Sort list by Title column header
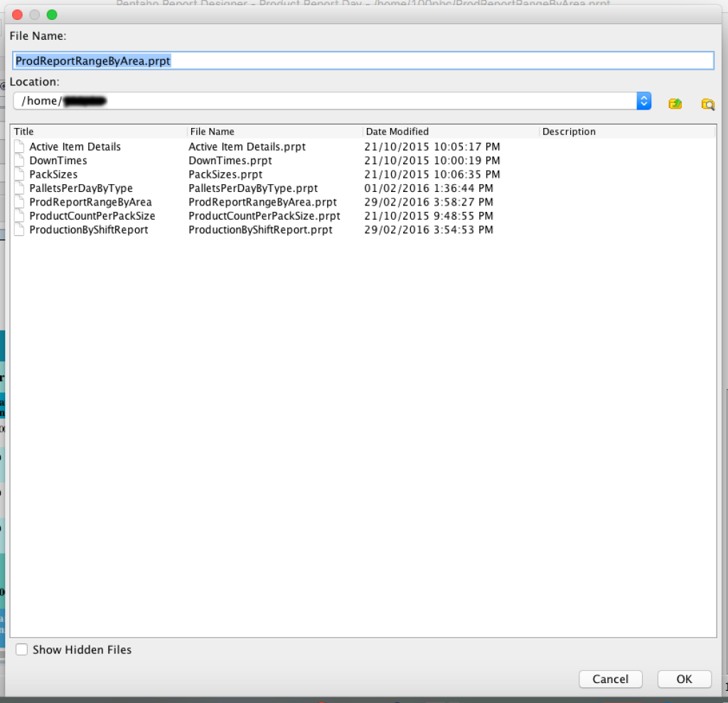Viewport: 728px width, 703px height. 98,132
